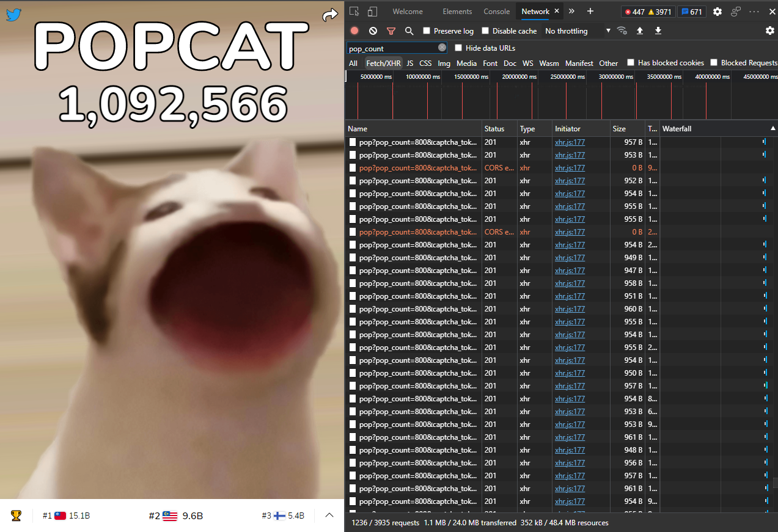This screenshot has height=532, width=778.
Task: Close the Network tab
Action: tap(557, 12)
